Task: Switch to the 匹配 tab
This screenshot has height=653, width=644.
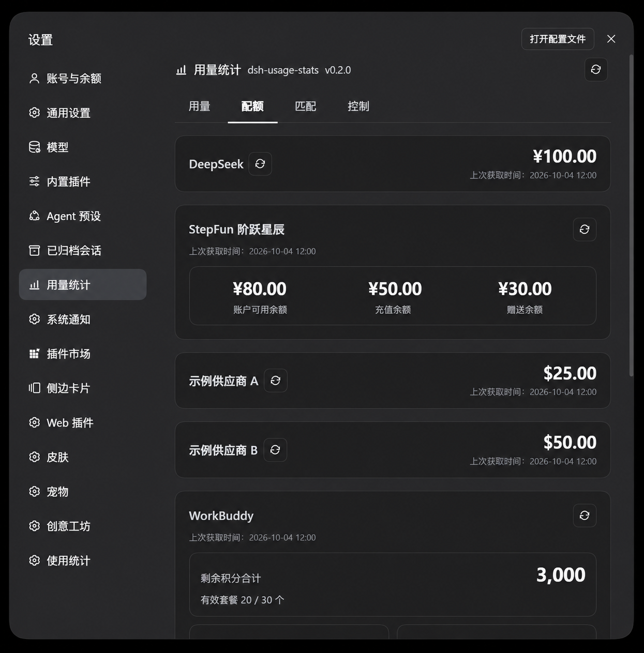Action: 305,107
